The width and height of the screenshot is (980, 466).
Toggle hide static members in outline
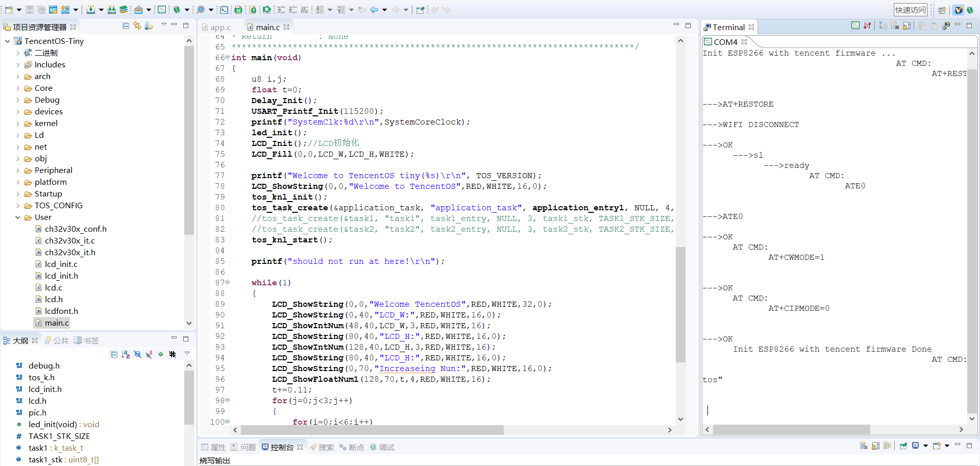[149, 354]
